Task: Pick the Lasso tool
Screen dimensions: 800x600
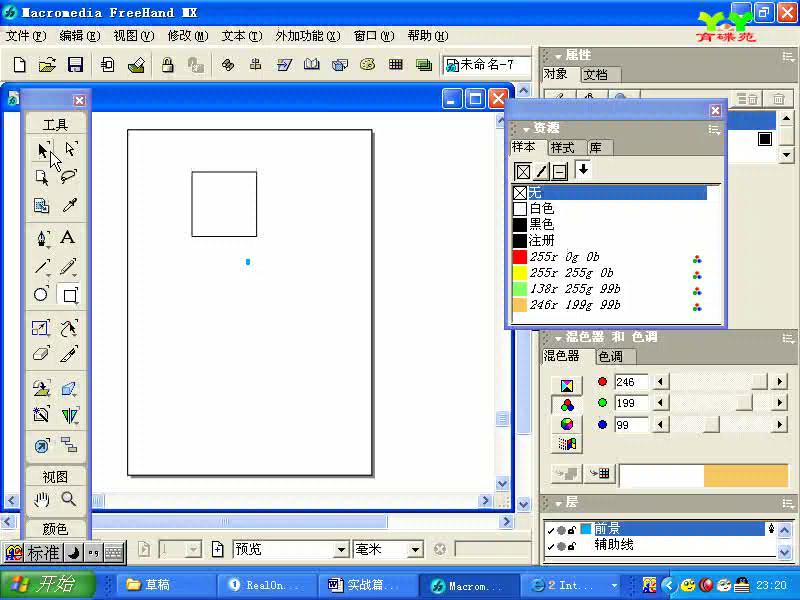Action: tap(69, 177)
